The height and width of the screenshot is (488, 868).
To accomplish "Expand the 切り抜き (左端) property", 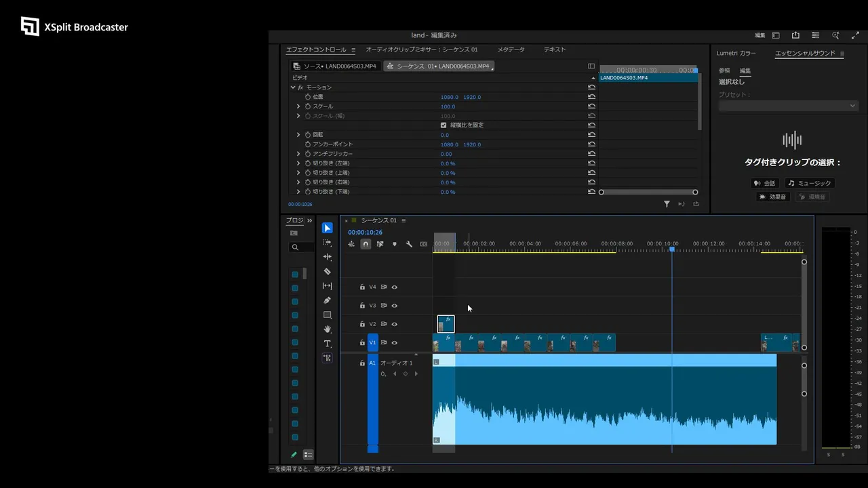I will click(298, 163).
